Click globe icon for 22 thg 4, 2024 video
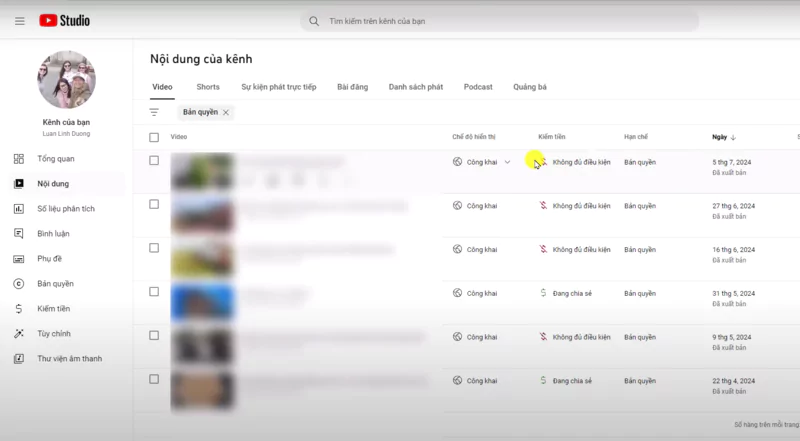Viewport: 800px width, 441px height. coord(457,381)
